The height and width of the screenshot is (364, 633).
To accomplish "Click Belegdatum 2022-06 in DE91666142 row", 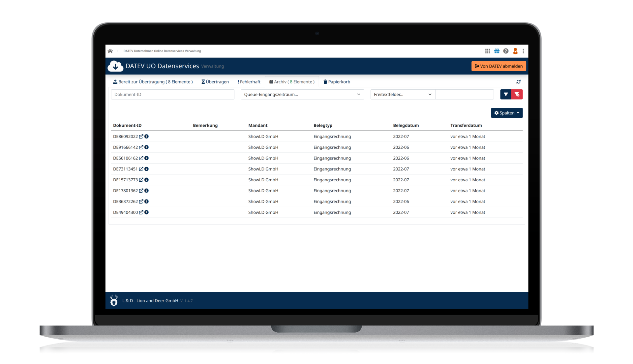I will click(401, 147).
